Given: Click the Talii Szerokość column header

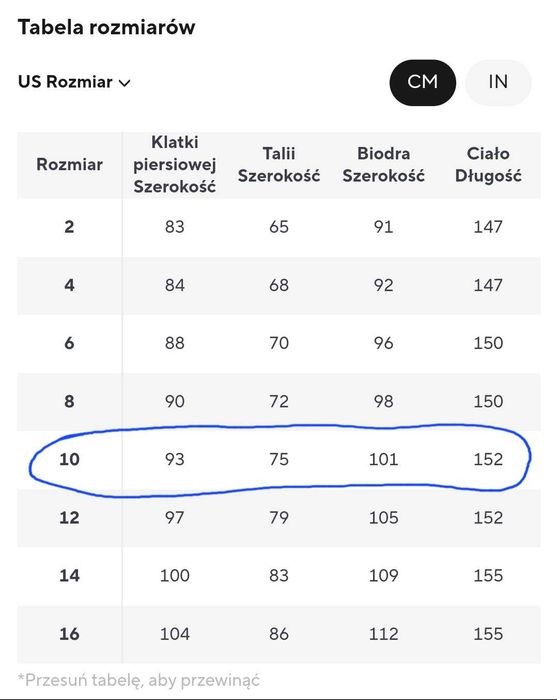Looking at the screenshot, I should 279,164.
